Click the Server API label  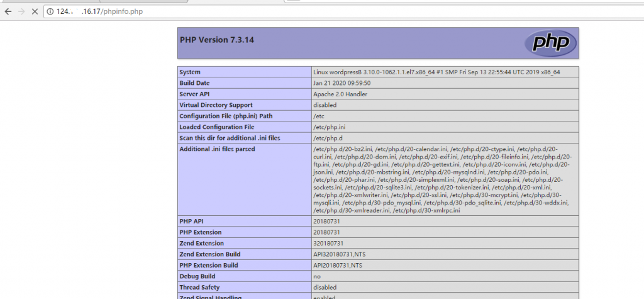pyautogui.click(x=194, y=94)
